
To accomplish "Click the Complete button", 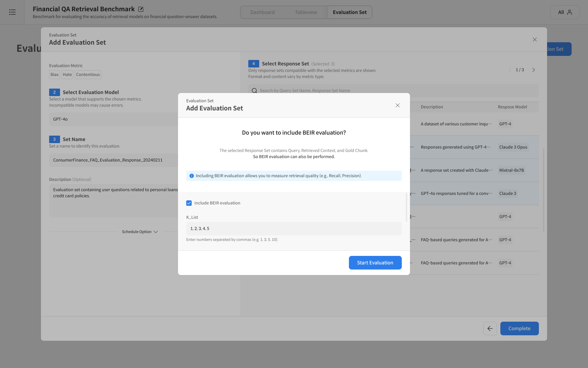I will click(x=519, y=328).
